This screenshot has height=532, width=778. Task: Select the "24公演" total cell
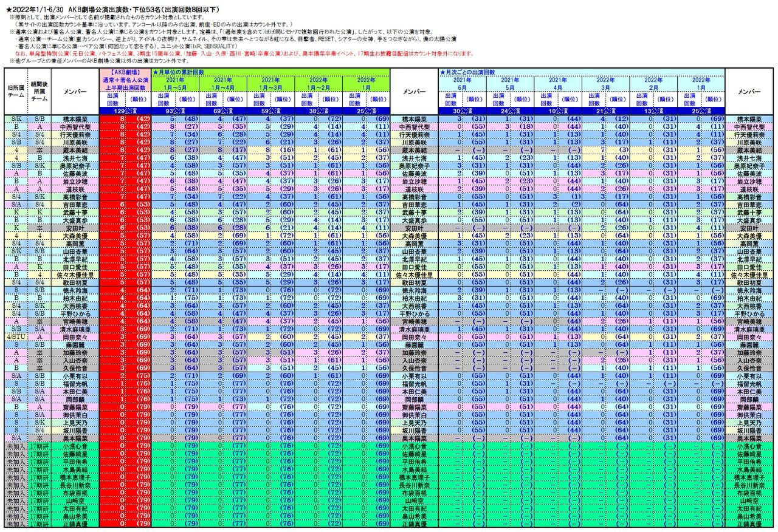coord(511,111)
